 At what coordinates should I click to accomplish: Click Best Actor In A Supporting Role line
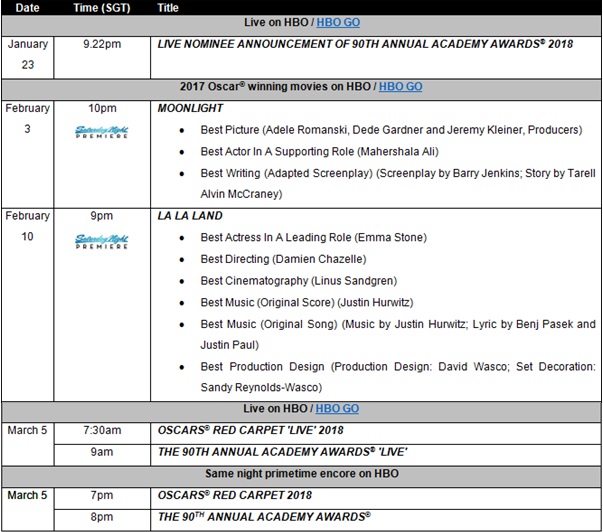[319, 152]
